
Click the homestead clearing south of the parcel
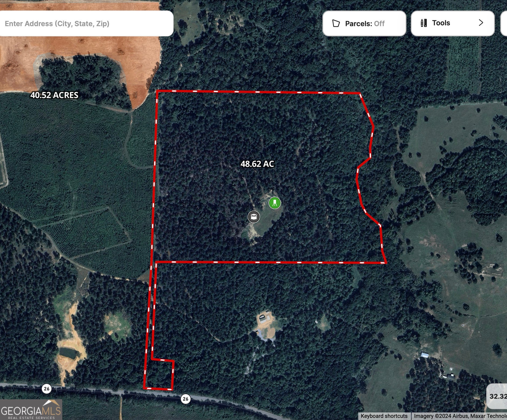point(266,325)
